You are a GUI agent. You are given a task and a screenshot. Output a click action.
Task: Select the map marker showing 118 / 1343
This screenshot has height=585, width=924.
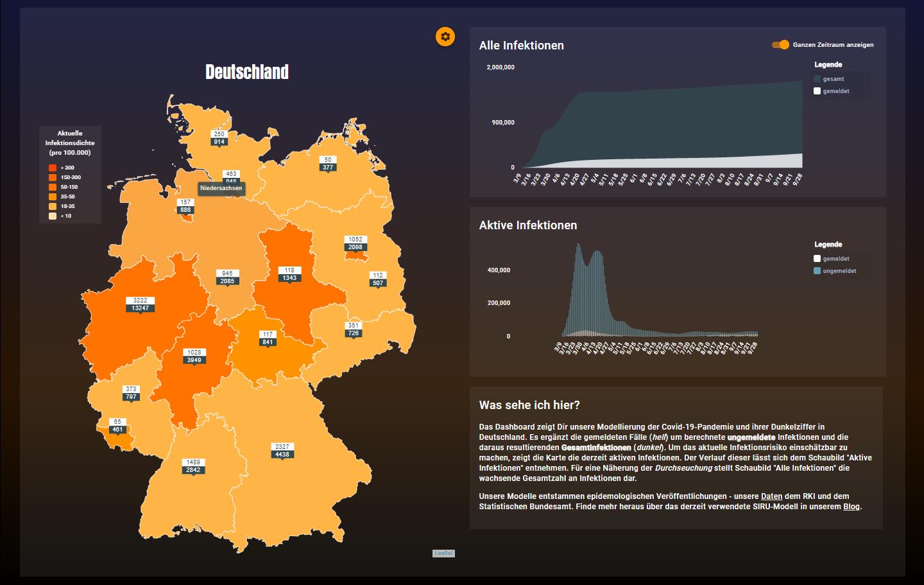click(289, 274)
